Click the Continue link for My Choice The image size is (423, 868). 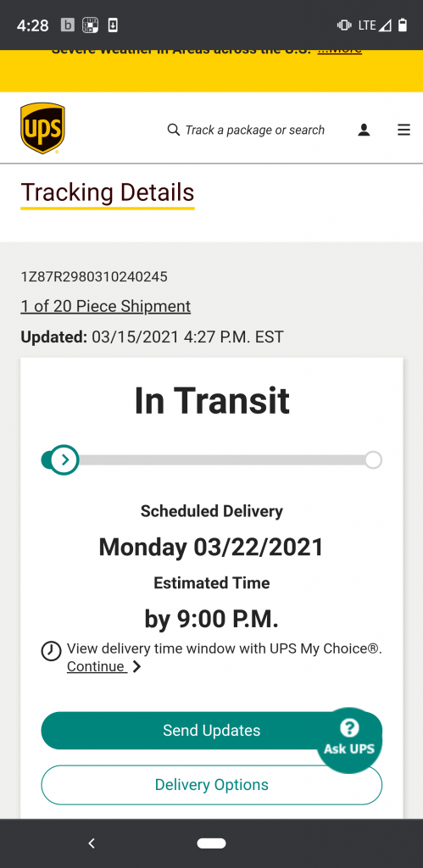[97, 666]
